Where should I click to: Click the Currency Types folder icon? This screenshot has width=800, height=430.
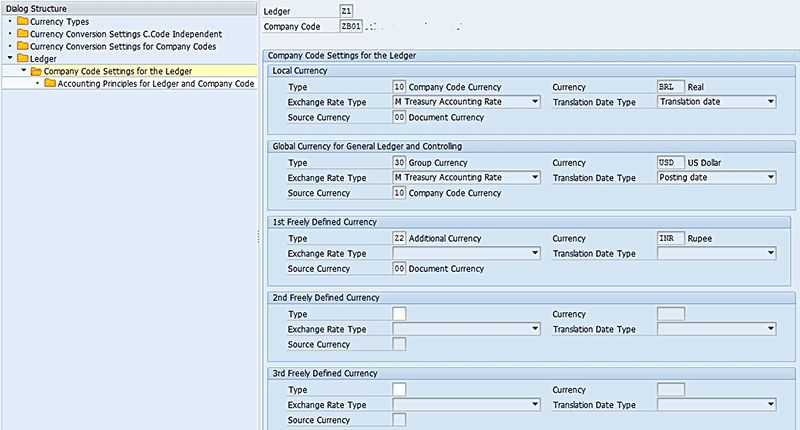[22, 21]
